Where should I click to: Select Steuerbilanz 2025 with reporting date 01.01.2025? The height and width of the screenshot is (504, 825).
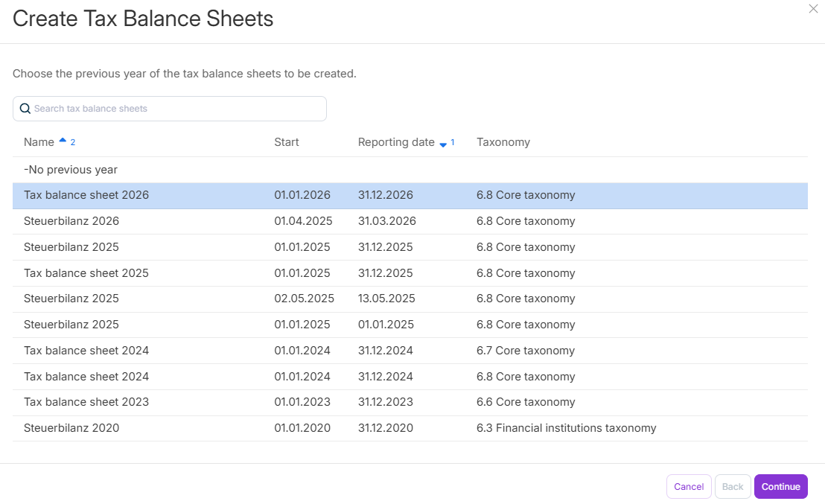(410, 325)
